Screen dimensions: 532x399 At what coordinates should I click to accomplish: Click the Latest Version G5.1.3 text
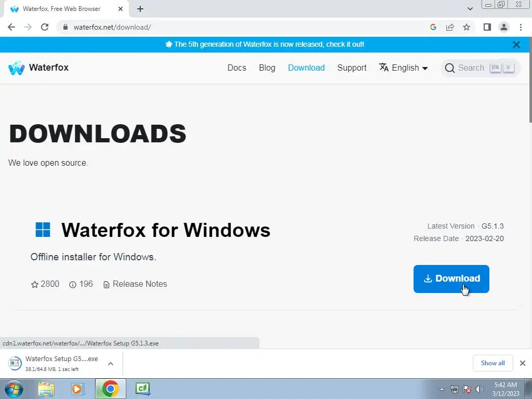click(465, 226)
